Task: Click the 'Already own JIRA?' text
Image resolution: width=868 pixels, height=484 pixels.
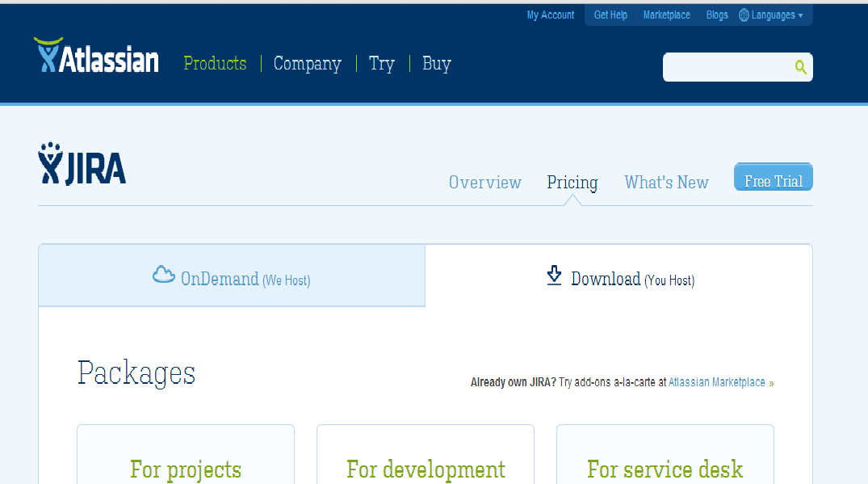Action: [x=514, y=382]
